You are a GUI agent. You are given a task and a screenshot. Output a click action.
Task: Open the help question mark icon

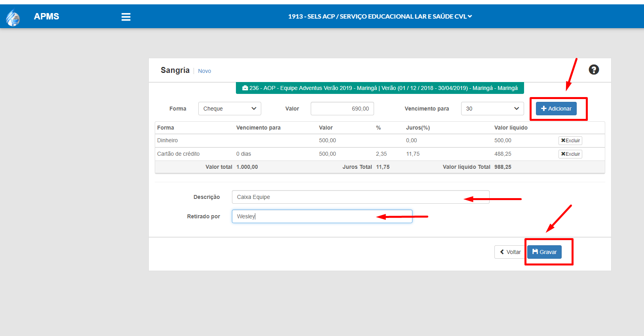[x=594, y=70]
